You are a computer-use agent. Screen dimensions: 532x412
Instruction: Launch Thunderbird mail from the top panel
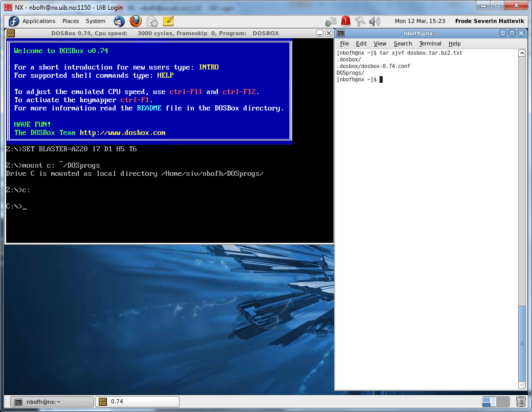tap(119, 21)
